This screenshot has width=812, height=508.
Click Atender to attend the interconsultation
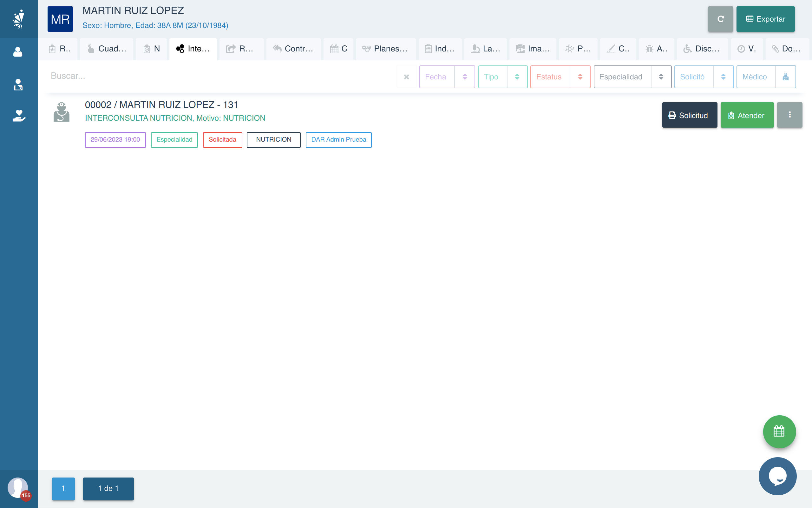pyautogui.click(x=747, y=115)
